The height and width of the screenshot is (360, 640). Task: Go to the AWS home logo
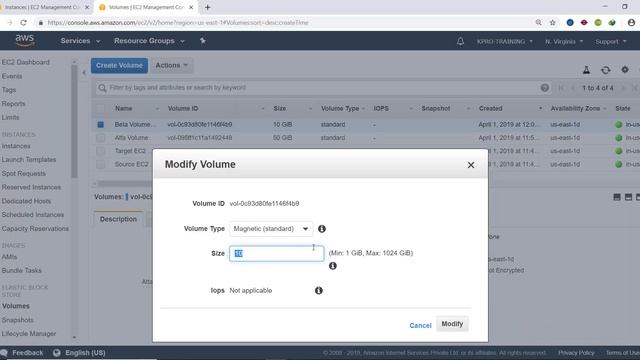pyautogui.click(x=25, y=40)
